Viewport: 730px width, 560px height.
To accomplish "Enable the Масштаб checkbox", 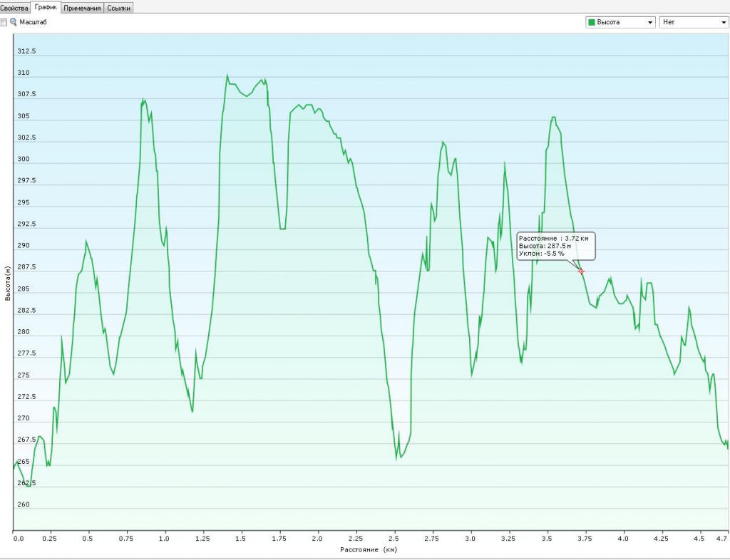I will click(4, 22).
